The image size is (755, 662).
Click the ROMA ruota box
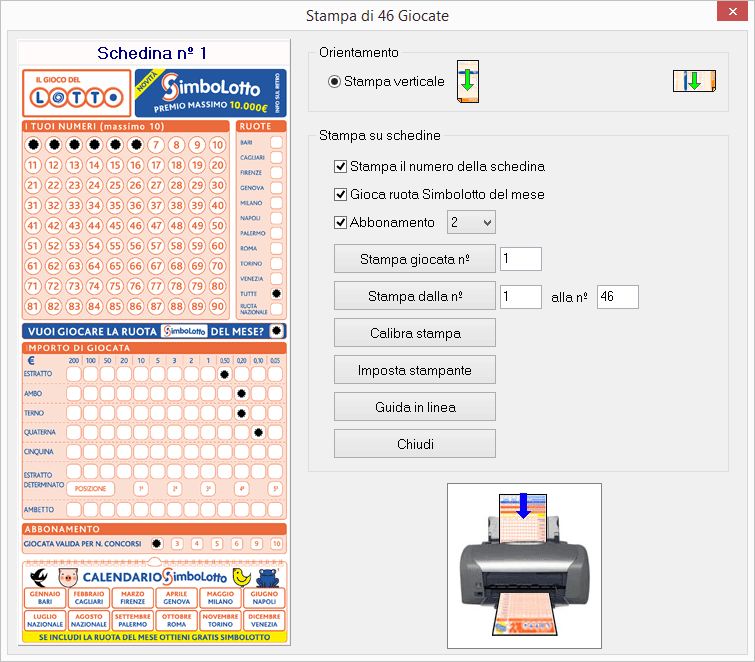click(x=276, y=248)
